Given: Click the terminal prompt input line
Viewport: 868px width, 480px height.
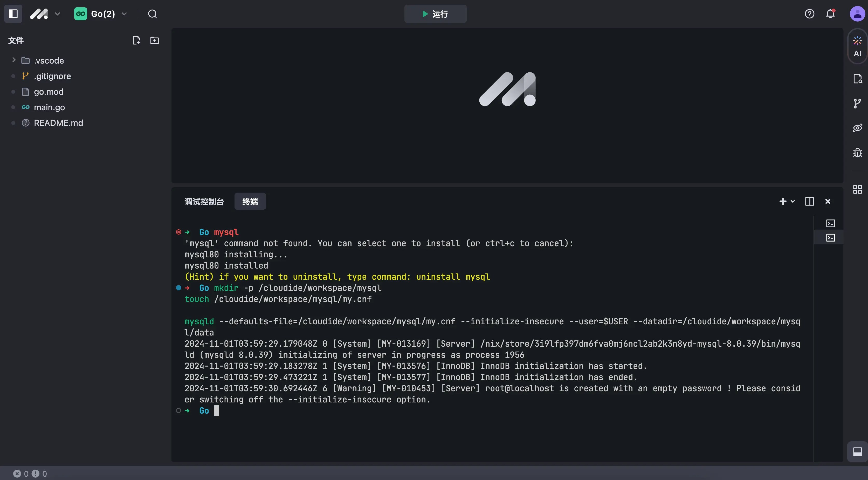Looking at the screenshot, I should click(x=492, y=410).
